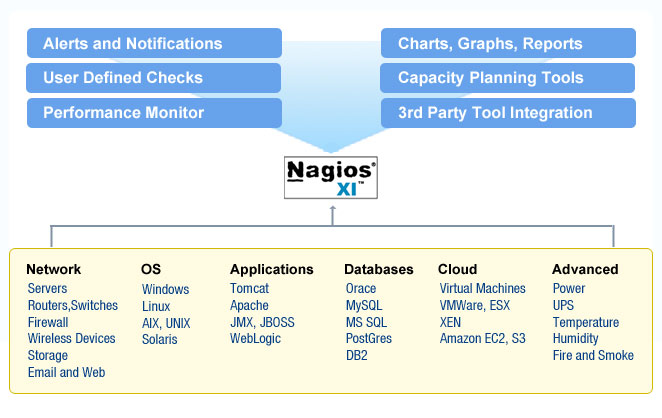Click the Windows link under OS
662x418 pixels.
[x=166, y=289]
